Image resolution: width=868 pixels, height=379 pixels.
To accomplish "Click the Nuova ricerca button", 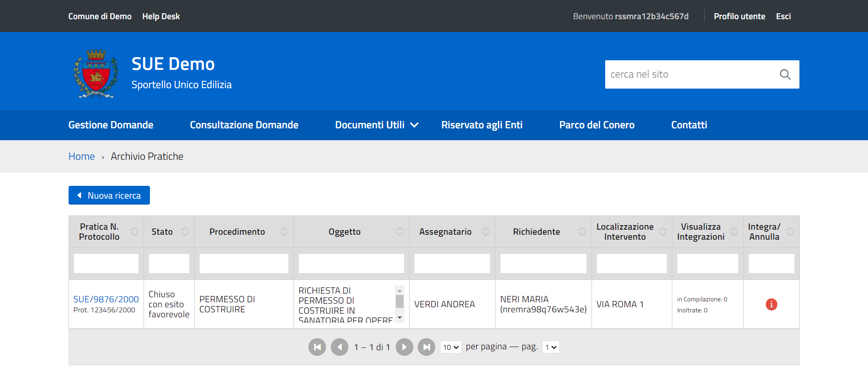I will tap(109, 195).
